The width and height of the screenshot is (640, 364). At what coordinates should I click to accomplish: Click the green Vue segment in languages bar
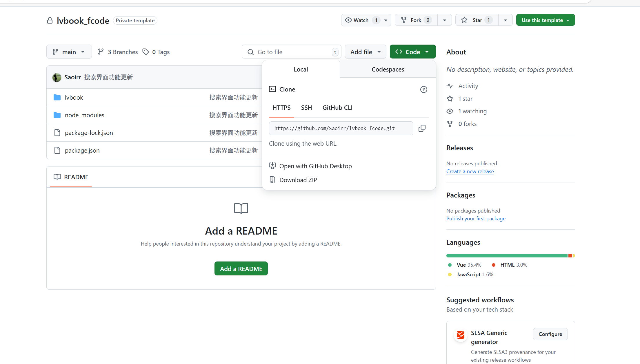(507, 256)
